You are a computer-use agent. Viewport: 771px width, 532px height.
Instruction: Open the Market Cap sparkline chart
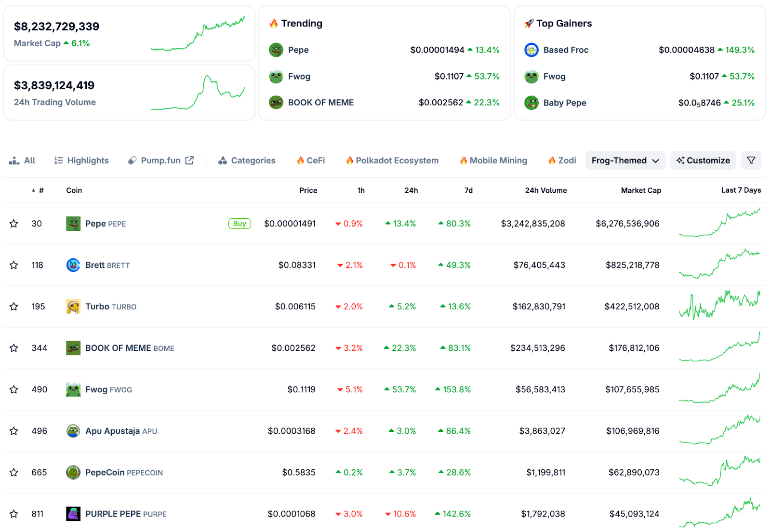[198, 33]
